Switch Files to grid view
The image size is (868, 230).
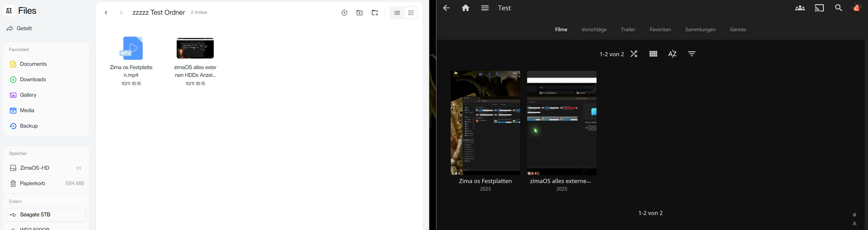pyautogui.click(x=411, y=13)
